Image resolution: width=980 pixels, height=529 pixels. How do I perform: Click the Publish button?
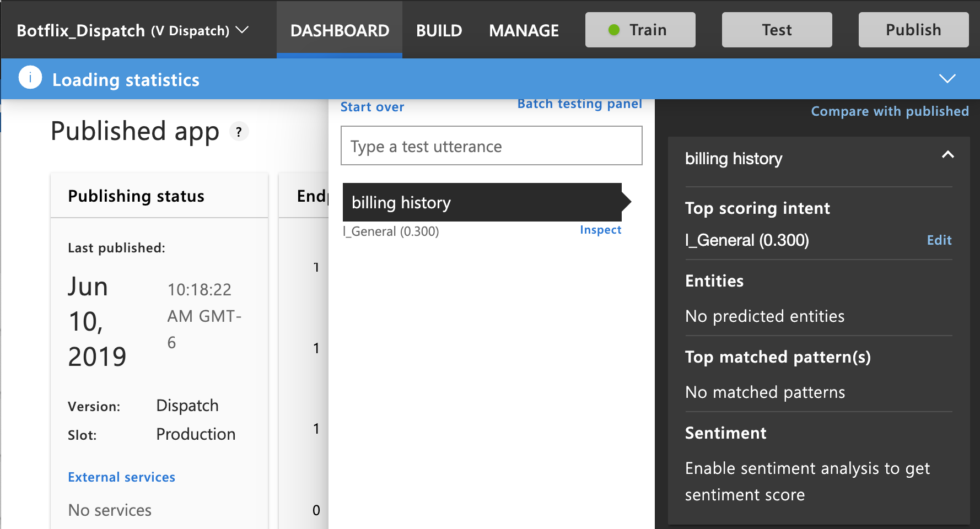[913, 30]
